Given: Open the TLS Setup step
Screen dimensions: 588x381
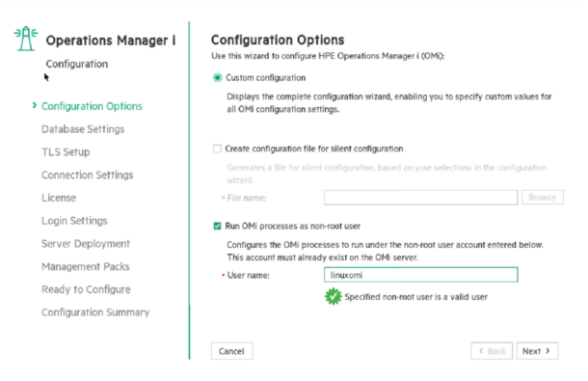Looking at the screenshot, I should (66, 152).
